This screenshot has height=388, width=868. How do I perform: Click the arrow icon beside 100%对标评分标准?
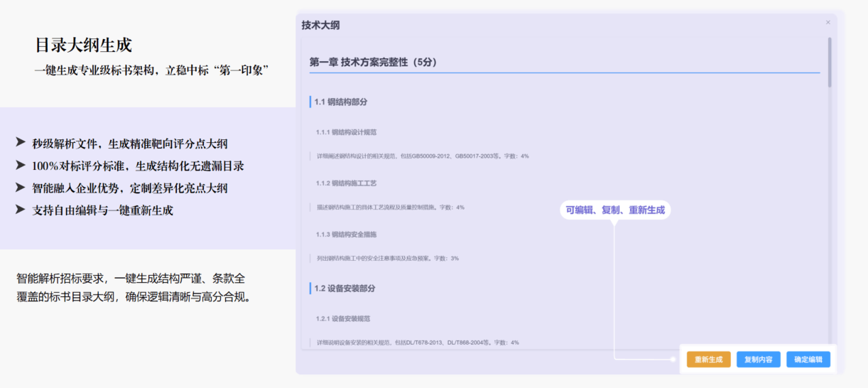pyautogui.click(x=20, y=166)
